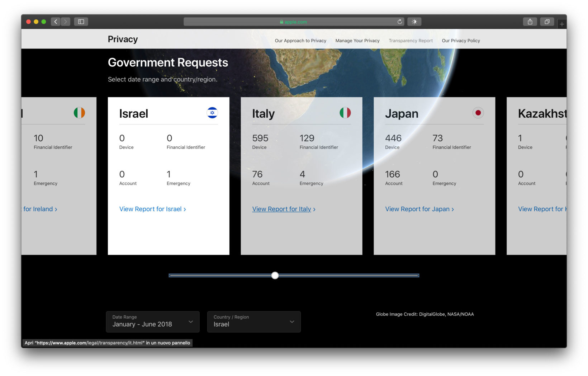The image size is (588, 376).
Task: Reload the apple.com page
Action: pyautogui.click(x=400, y=22)
